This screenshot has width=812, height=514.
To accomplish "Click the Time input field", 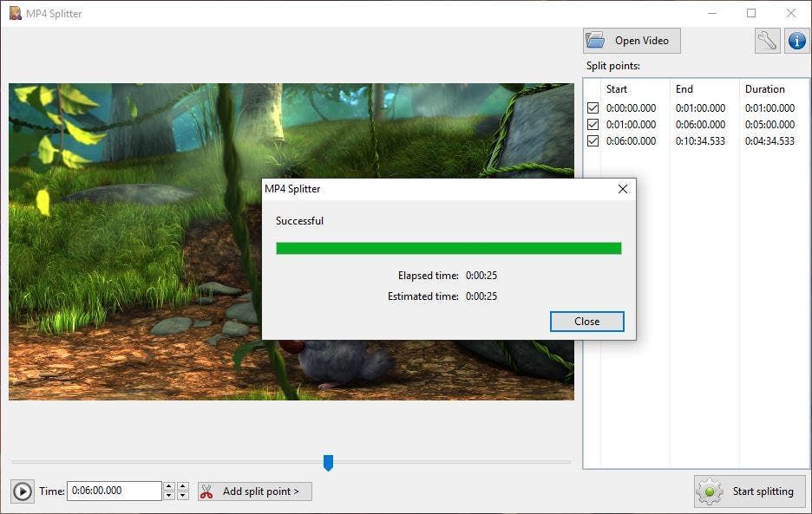I will point(114,491).
